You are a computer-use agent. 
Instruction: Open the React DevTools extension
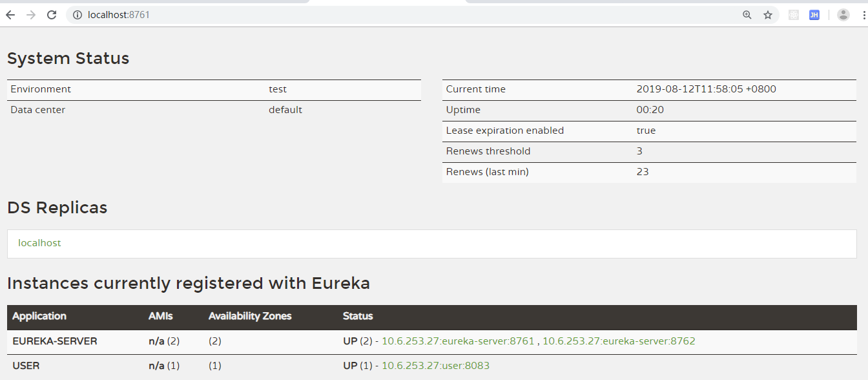pyautogui.click(x=794, y=15)
